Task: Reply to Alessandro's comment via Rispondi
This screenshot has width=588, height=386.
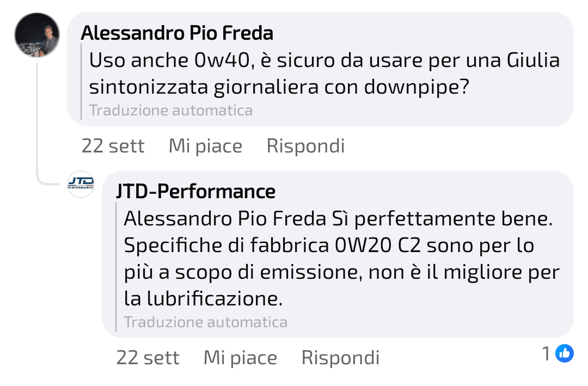Action: [305, 146]
